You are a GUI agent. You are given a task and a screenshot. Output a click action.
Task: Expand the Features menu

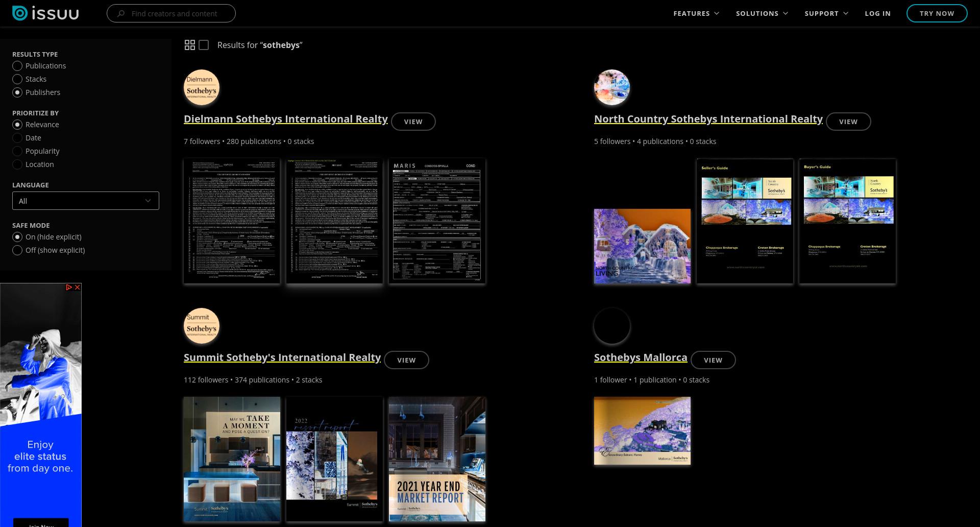(x=696, y=13)
